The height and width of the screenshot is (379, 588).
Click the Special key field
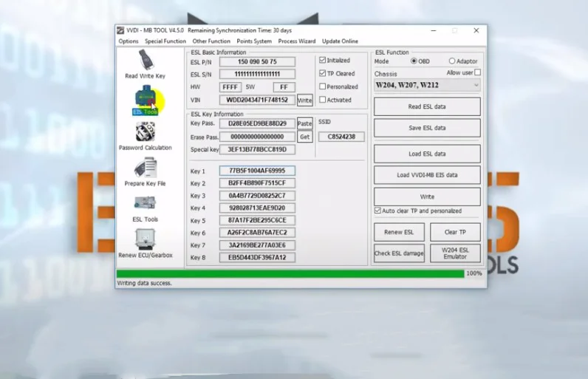[257, 149]
